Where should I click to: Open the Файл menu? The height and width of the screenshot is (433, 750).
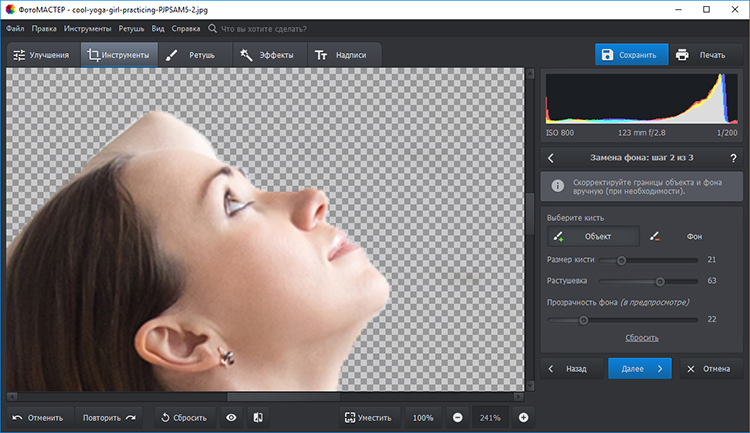pos(15,29)
